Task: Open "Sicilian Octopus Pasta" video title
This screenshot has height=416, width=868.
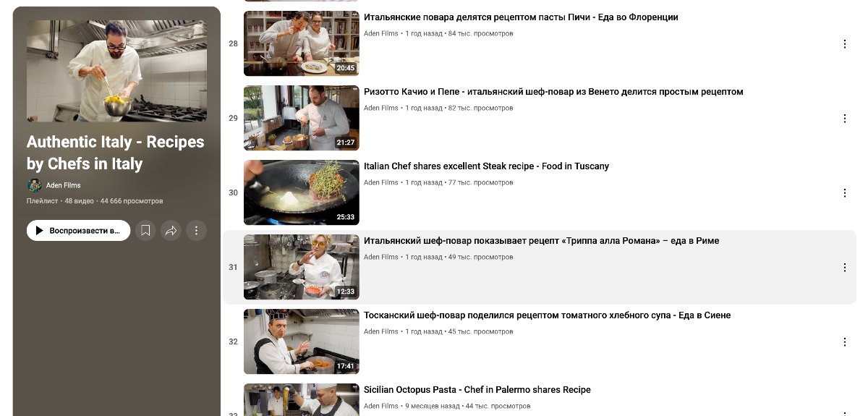Action: [477, 390]
